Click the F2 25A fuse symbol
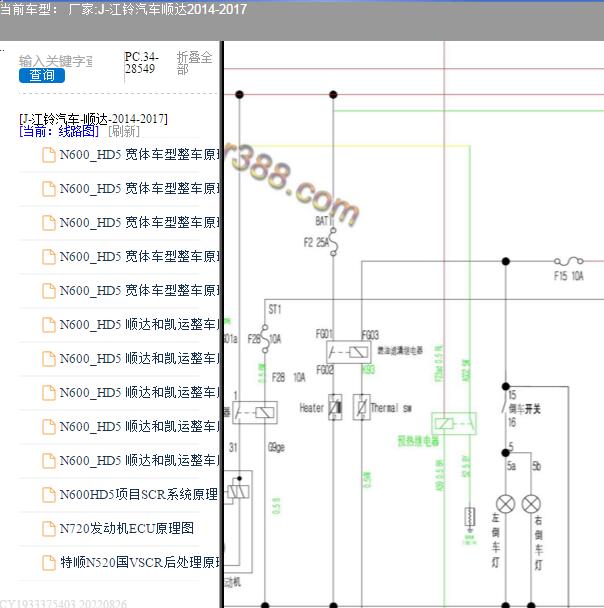 [x=333, y=242]
